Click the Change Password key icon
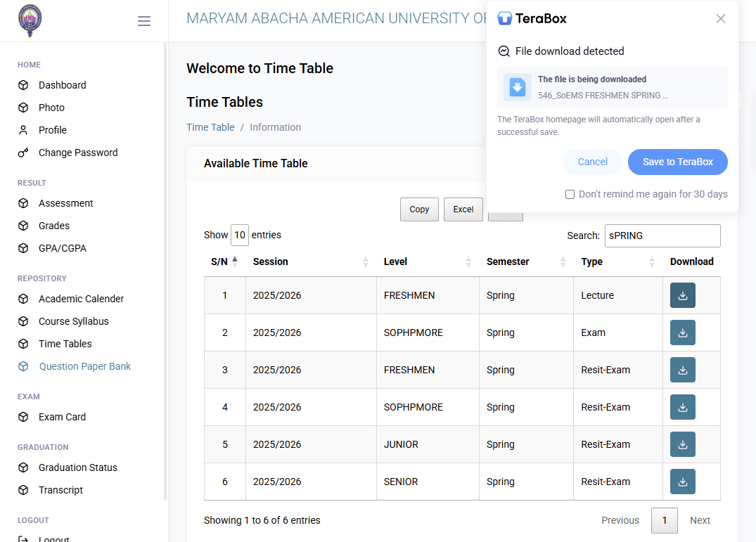This screenshot has height=542, width=756. pyautogui.click(x=23, y=153)
